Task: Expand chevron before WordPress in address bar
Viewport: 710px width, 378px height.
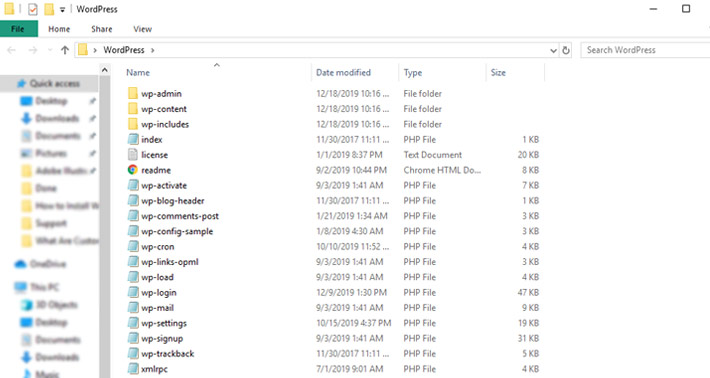Action: tap(95, 50)
